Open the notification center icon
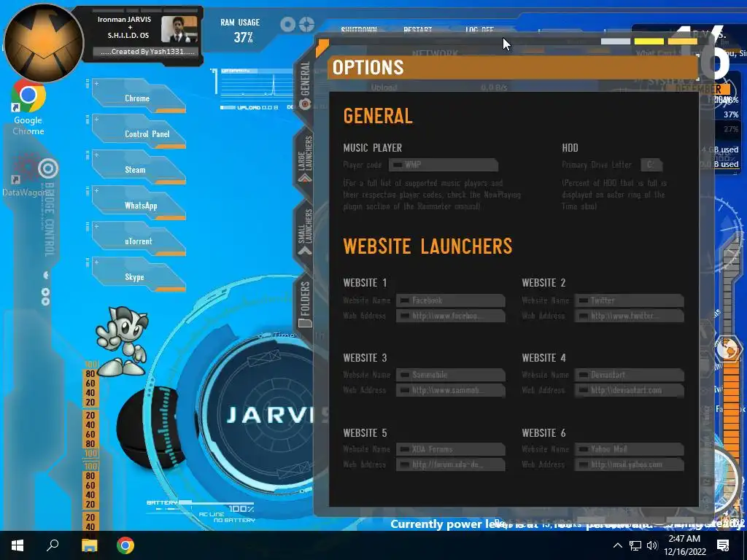The image size is (747, 560). 723,545
